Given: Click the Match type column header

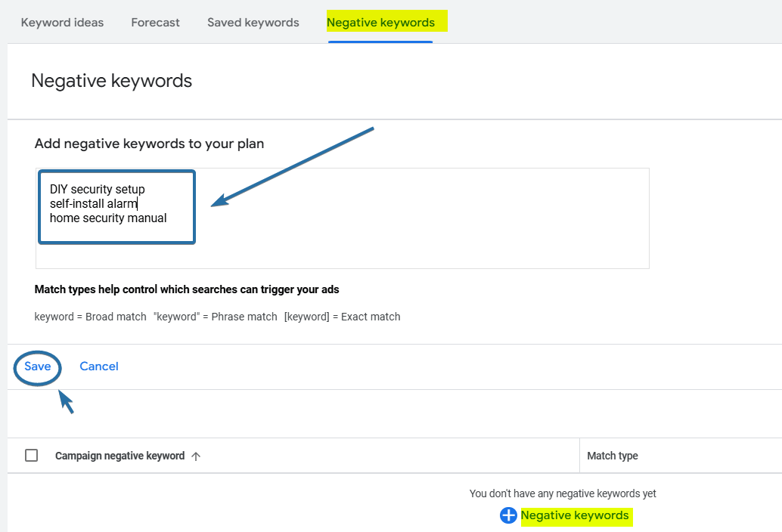Looking at the screenshot, I should (613, 456).
